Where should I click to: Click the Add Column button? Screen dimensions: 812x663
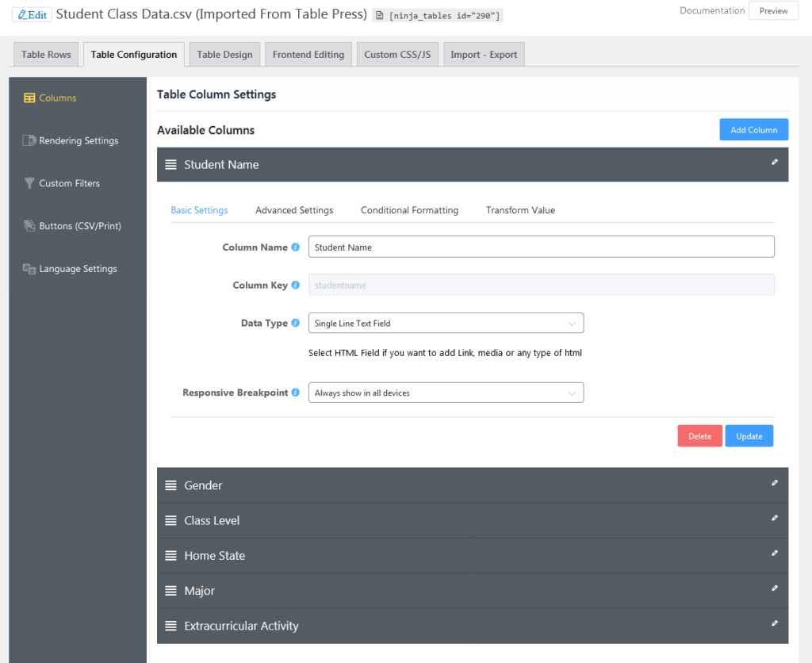(x=753, y=129)
